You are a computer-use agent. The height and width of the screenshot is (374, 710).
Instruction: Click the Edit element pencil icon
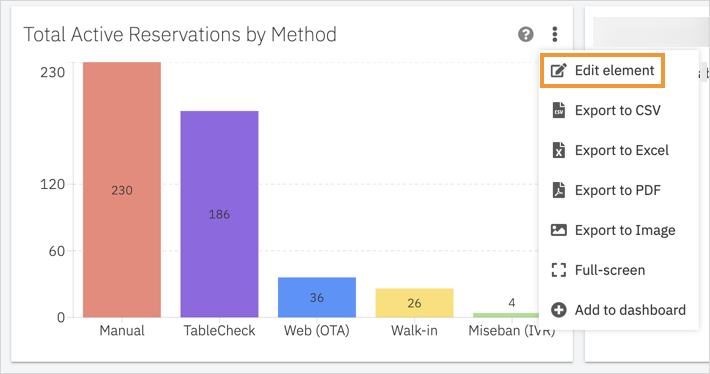(x=558, y=71)
